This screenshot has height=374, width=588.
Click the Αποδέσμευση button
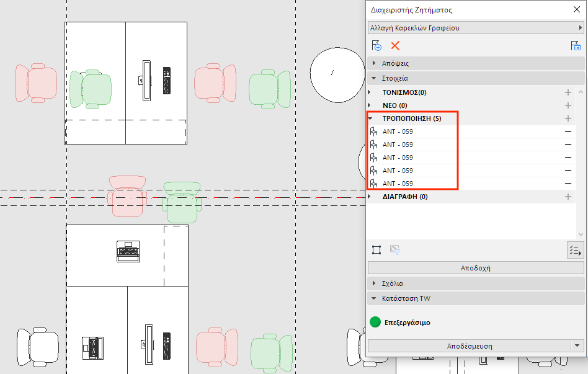point(469,346)
